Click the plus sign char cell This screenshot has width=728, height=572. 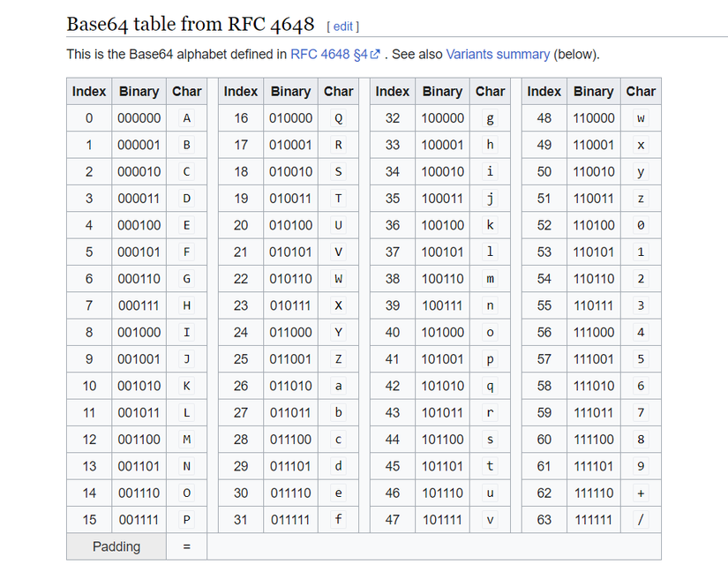(641, 493)
